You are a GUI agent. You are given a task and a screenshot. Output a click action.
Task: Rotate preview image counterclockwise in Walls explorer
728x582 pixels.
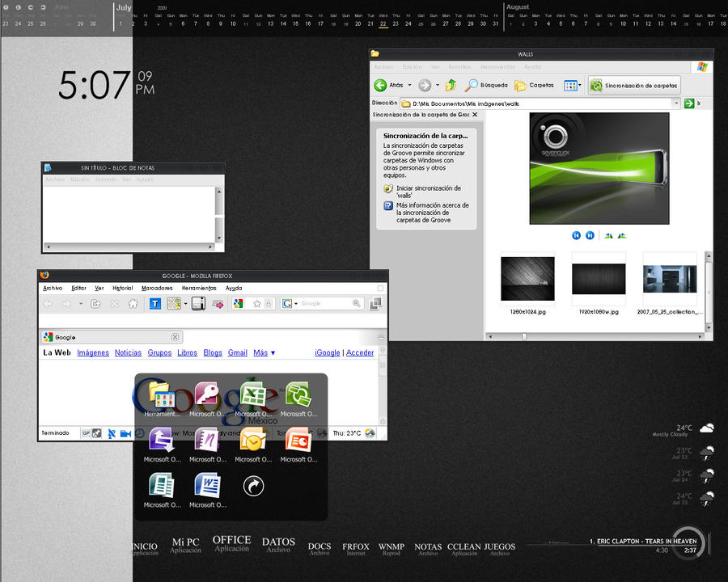622,235
